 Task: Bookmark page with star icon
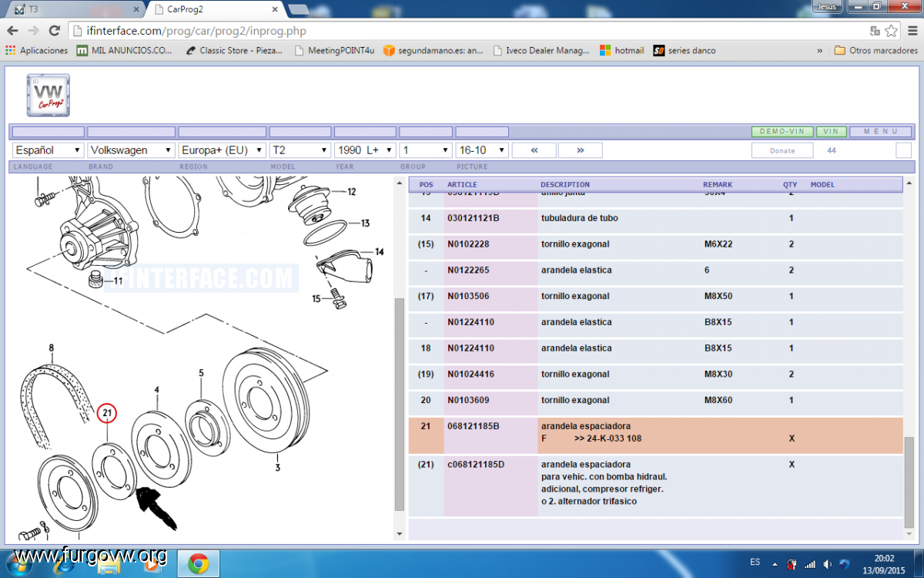(x=891, y=31)
